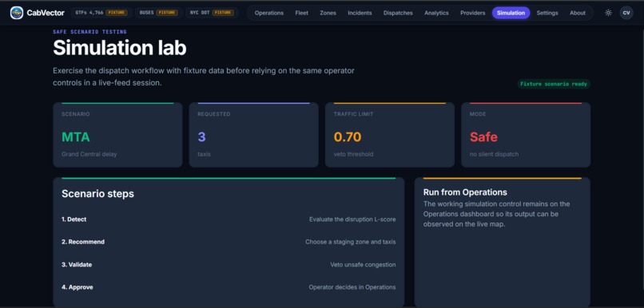Open the Settings tab

[x=547, y=13]
